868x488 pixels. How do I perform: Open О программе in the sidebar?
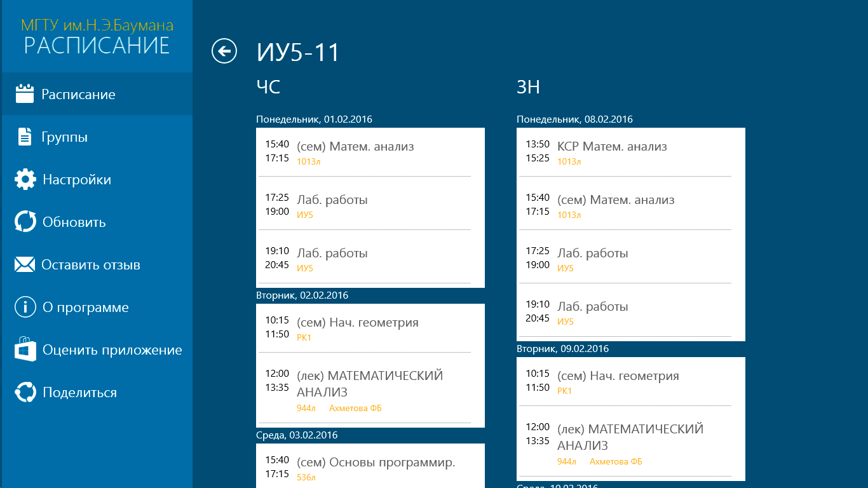tap(97, 307)
